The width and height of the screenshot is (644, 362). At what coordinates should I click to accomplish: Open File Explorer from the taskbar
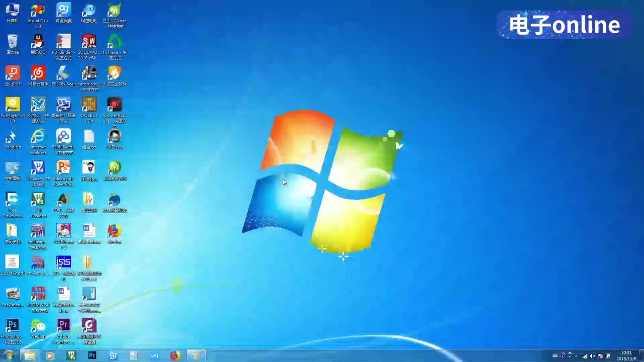(x=30, y=355)
